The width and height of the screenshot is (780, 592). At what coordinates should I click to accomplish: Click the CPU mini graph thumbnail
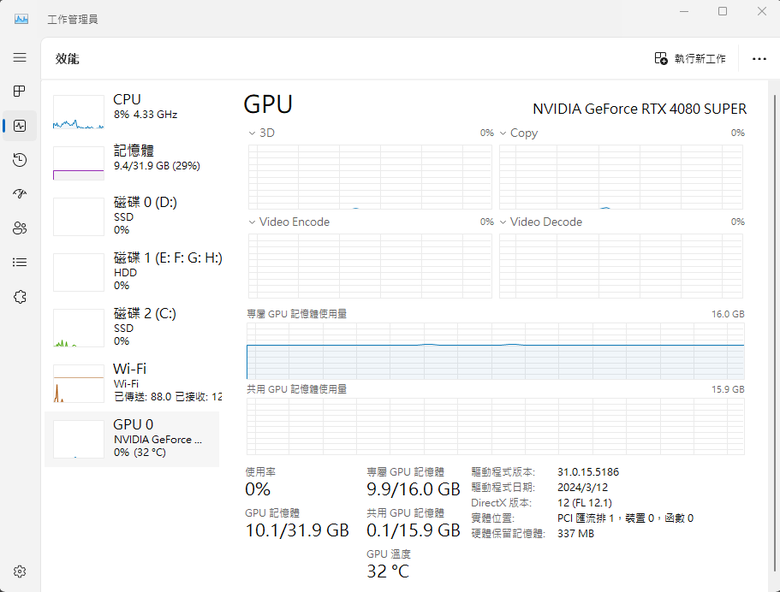[79, 112]
